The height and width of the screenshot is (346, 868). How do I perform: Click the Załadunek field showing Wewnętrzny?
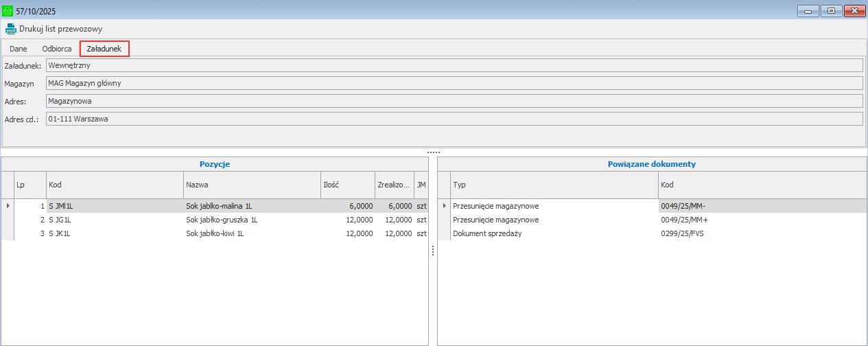coord(453,65)
